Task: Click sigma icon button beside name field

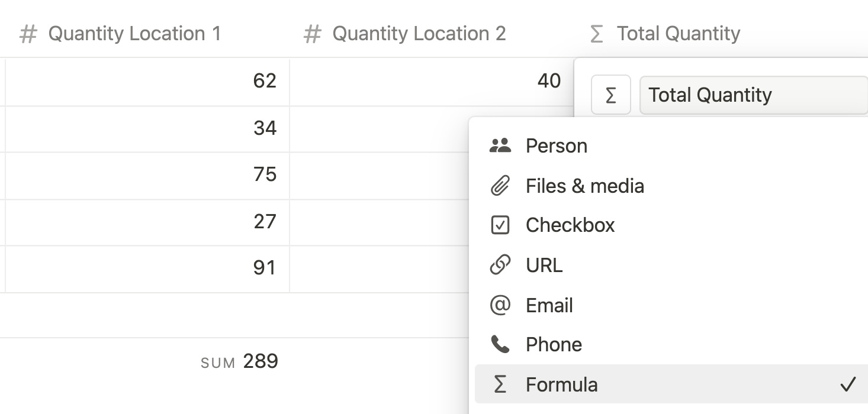Action: [x=610, y=95]
